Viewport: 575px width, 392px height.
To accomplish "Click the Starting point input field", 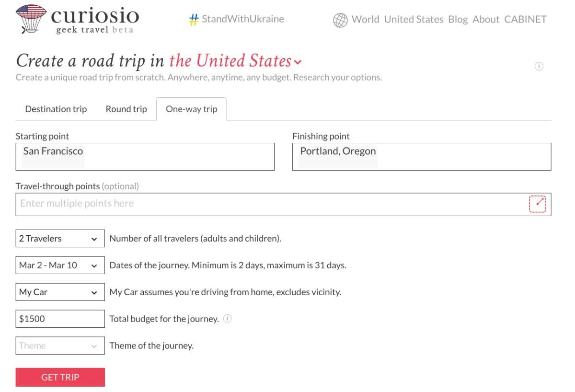I will (145, 157).
